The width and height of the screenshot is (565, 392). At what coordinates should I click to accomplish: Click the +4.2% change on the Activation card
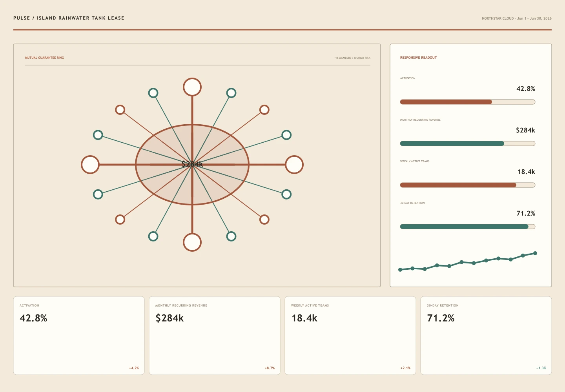click(134, 368)
